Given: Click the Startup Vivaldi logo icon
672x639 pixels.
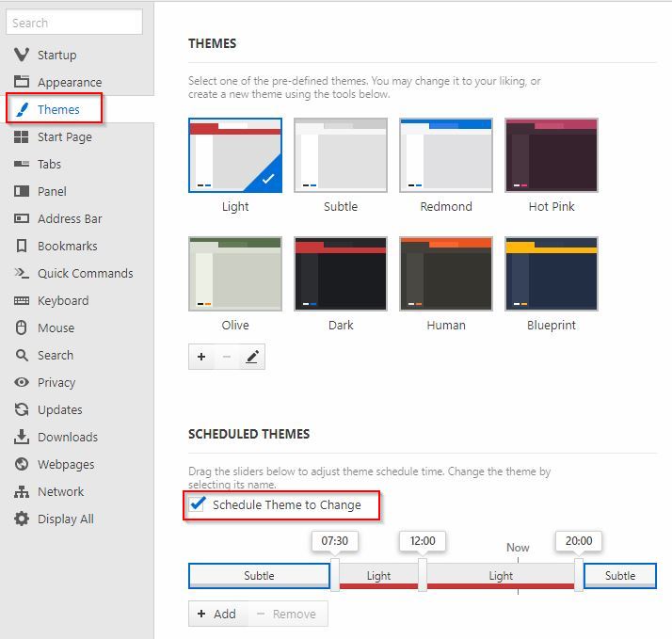Looking at the screenshot, I should [x=22, y=55].
